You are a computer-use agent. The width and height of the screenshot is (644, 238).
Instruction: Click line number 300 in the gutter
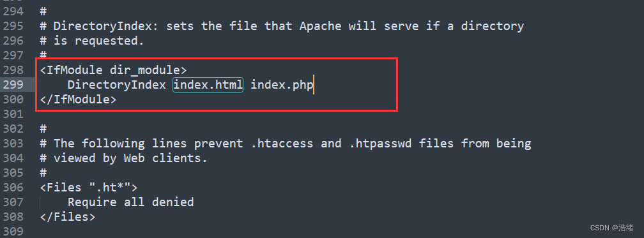click(13, 100)
